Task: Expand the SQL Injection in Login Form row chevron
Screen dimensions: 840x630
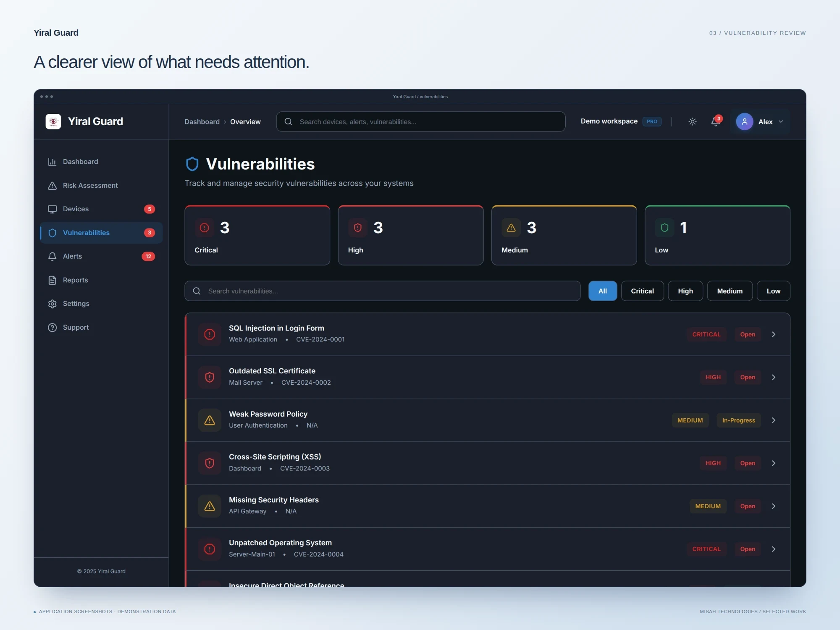Action: click(x=773, y=334)
